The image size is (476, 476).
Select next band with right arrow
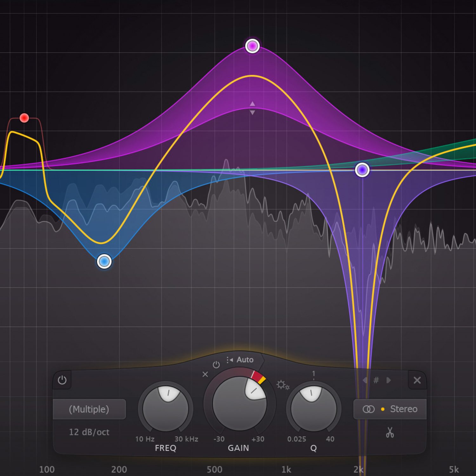pos(388,380)
